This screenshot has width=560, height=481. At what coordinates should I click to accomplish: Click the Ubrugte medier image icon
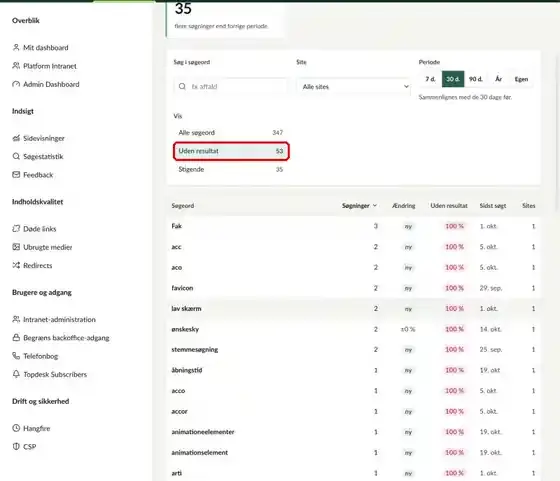coord(16,247)
